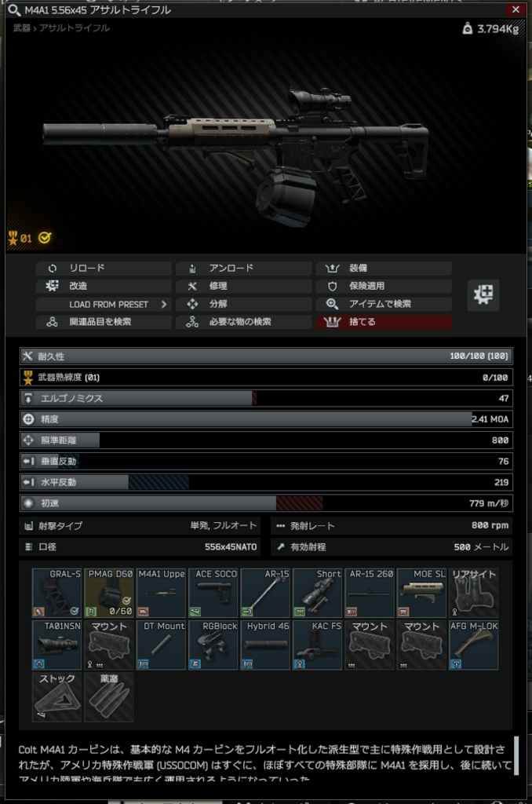The height and width of the screenshot is (804, 532).
Task: Click the weapon preset build icon button
Action: [483, 295]
